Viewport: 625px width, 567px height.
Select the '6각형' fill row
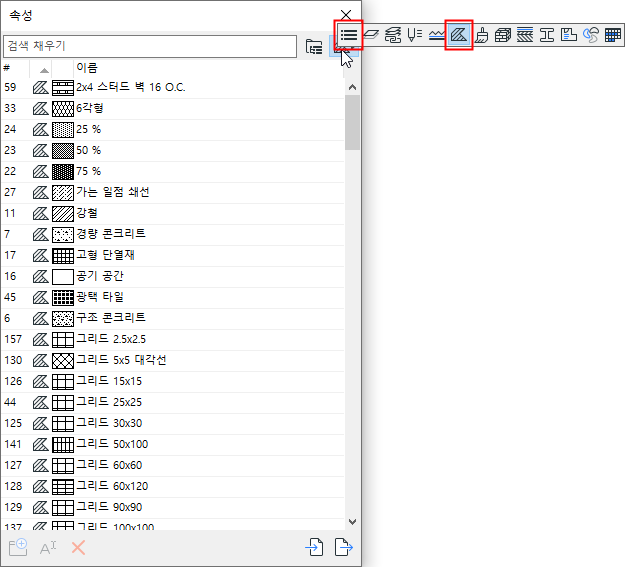(x=173, y=108)
